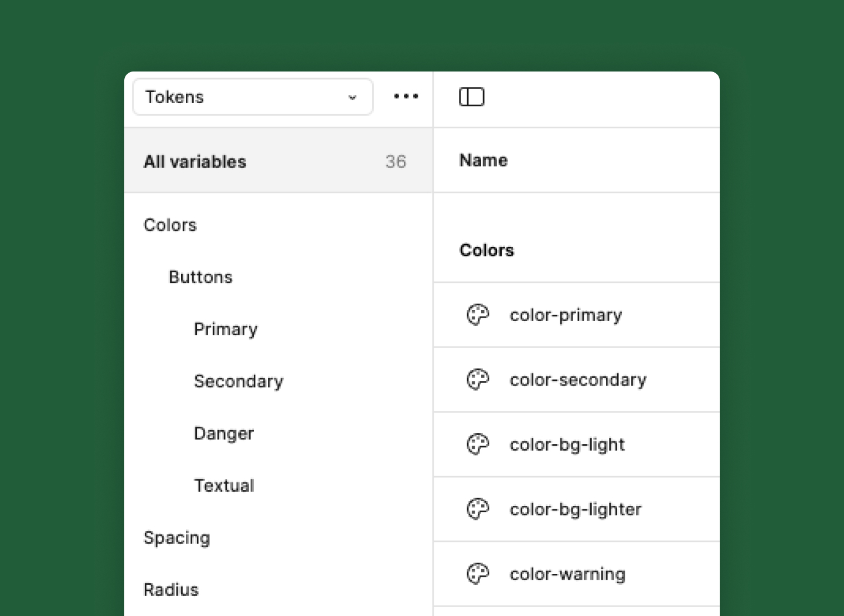Select the Secondary button group
844x616 pixels.
[239, 382]
